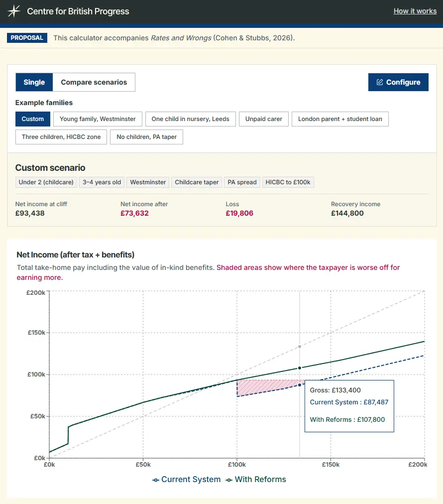Click the Centre for British Progress star logo

14,10
